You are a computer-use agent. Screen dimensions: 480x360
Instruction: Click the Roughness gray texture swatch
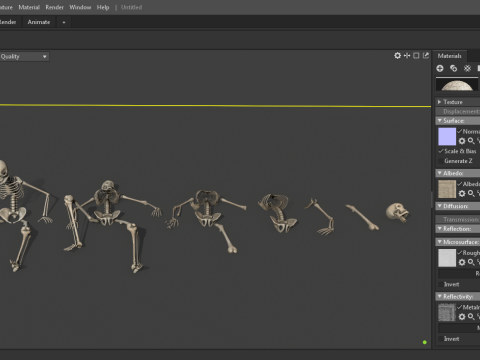tap(447, 258)
